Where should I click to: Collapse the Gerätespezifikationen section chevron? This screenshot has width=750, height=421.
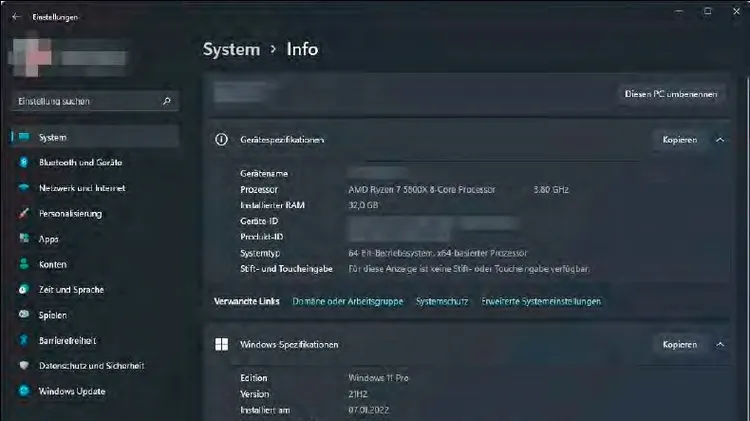[x=720, y=140]
